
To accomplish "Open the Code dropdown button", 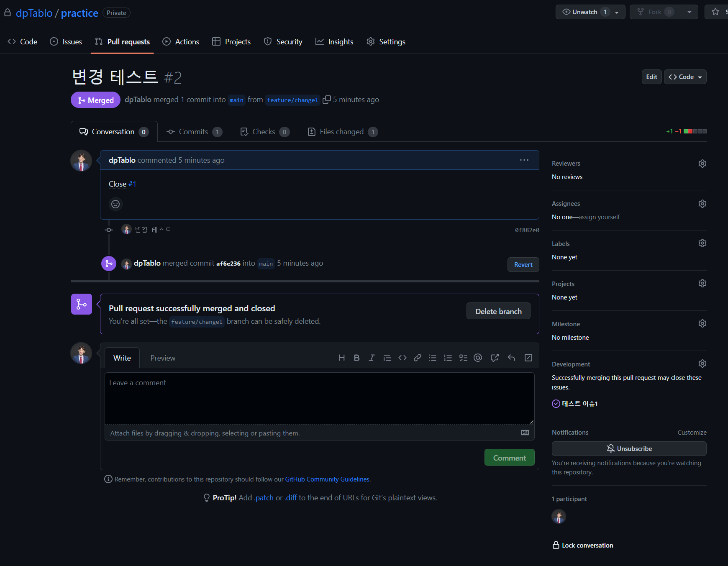I will click(x=685, y=77).
